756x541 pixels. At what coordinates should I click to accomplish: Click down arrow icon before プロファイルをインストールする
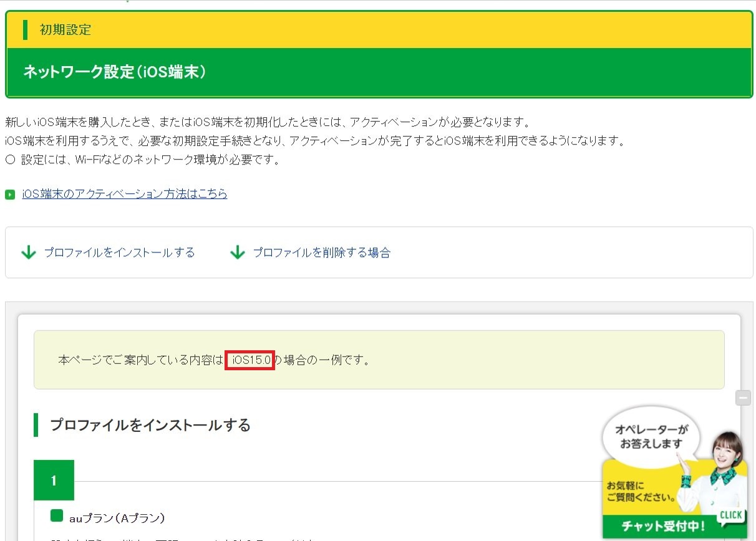tap(29, 252)
